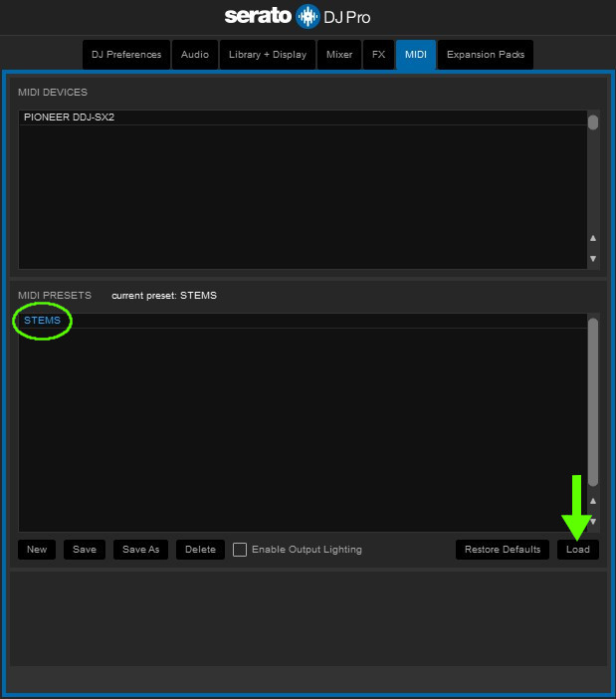Image resolution: width=616 pixels, height=699 pixels.
Task: Load the selected MIDI preset
Action: (578, 550)
